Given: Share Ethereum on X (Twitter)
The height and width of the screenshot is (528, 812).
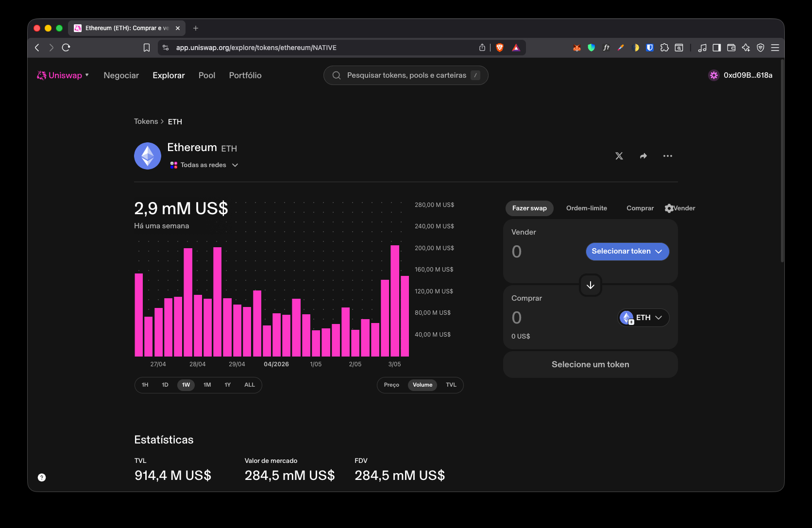Looking at the screenshot, I should [619, 156].
